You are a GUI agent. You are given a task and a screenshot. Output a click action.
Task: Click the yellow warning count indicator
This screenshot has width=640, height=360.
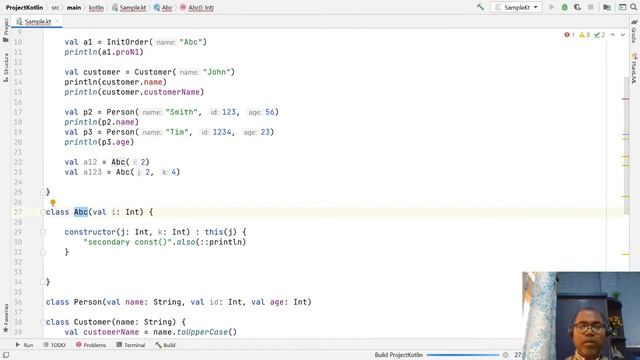point(585,35)
